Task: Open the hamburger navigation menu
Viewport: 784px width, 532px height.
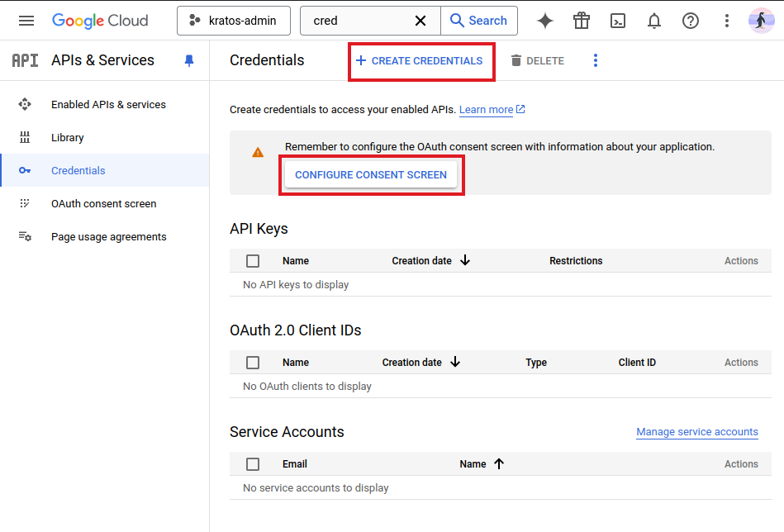Action: (26, 21)
